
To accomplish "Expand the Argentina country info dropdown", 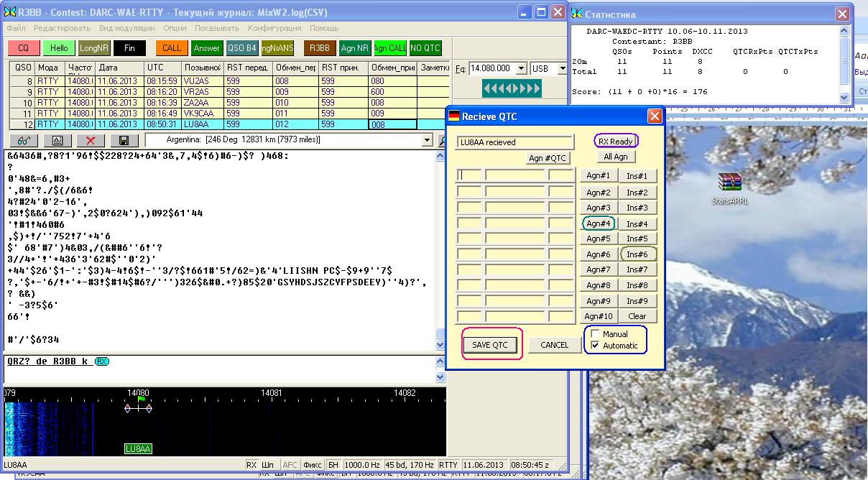I will (x=428, y=140).
